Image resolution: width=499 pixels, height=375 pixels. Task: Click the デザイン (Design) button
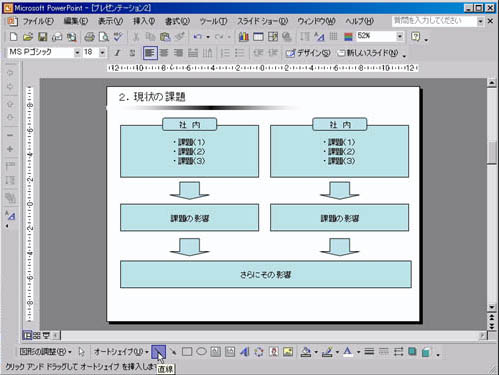pyautogui.click(x=308, y=53)
